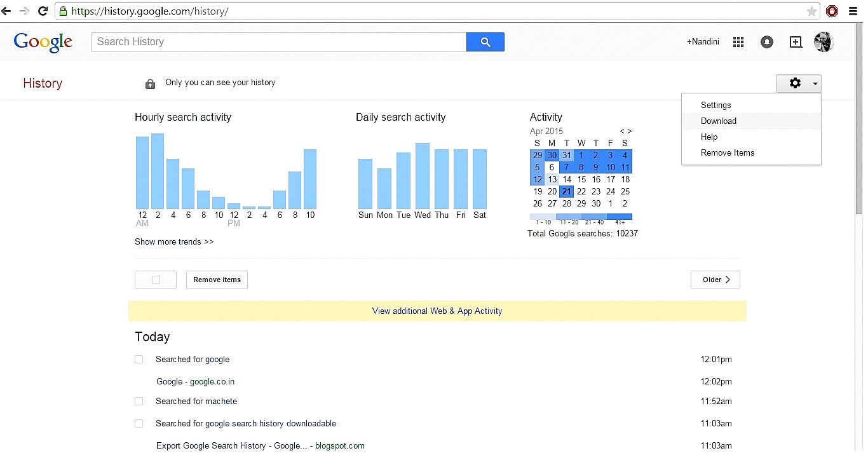Open Google - google.co.in result
The width and height of the screenshot is (868, 460).
click(196, 381)
